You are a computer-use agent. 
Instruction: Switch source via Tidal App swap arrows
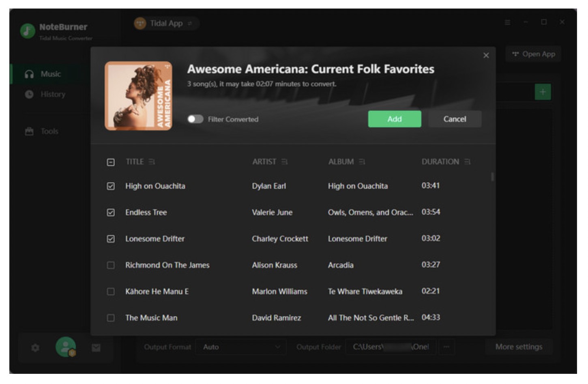[190, 24]
